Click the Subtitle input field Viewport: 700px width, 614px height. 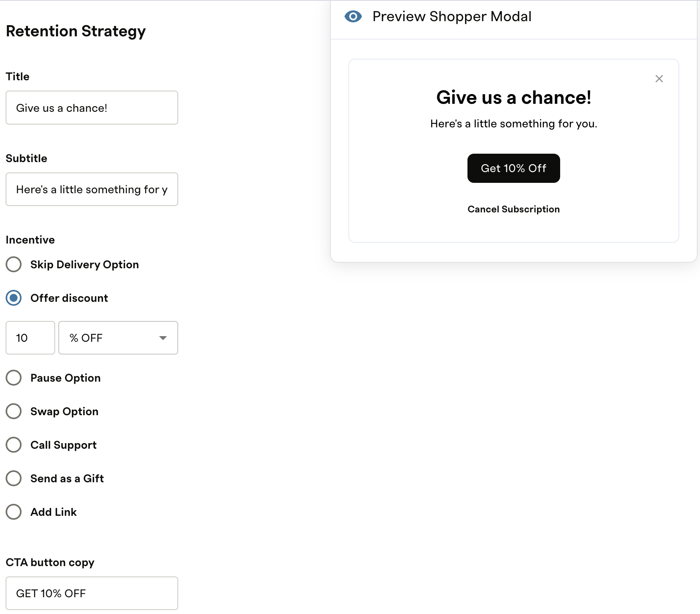92,189
